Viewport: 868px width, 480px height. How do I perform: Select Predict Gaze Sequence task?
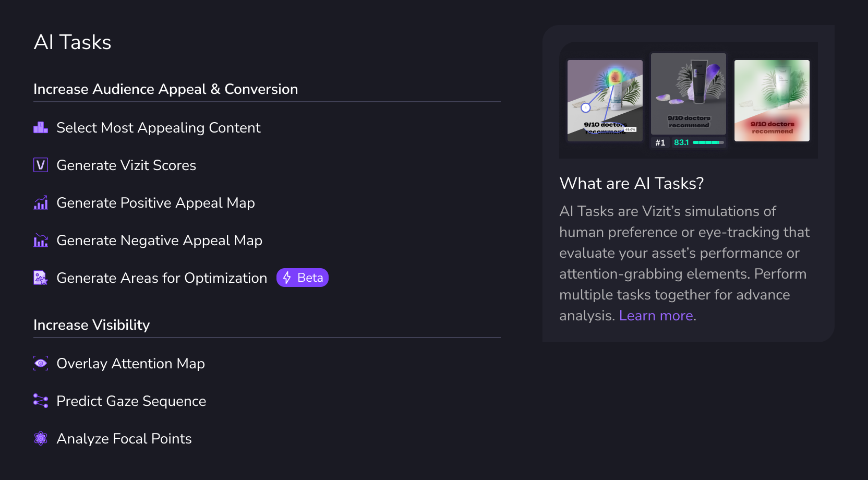click(x=131, y=401)
